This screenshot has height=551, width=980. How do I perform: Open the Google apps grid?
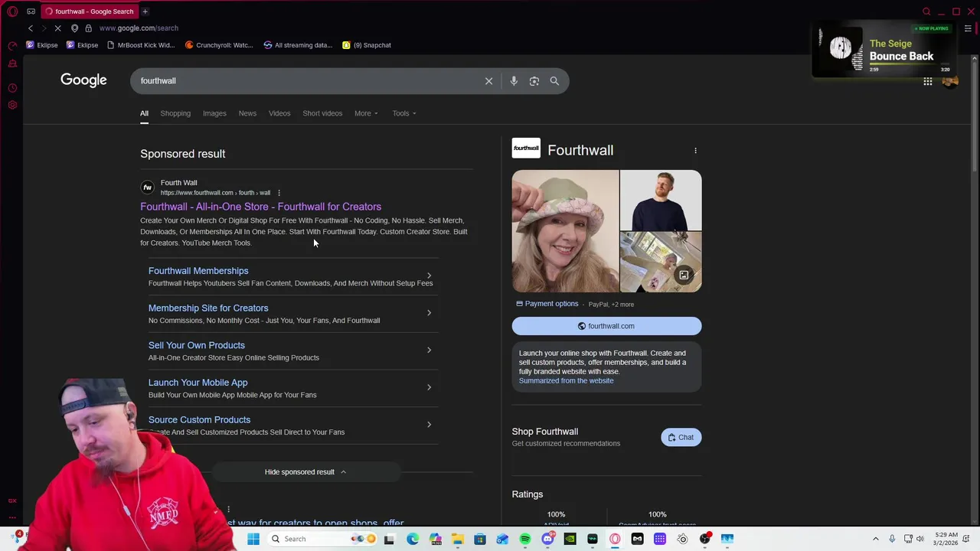[x=928, y=81]
